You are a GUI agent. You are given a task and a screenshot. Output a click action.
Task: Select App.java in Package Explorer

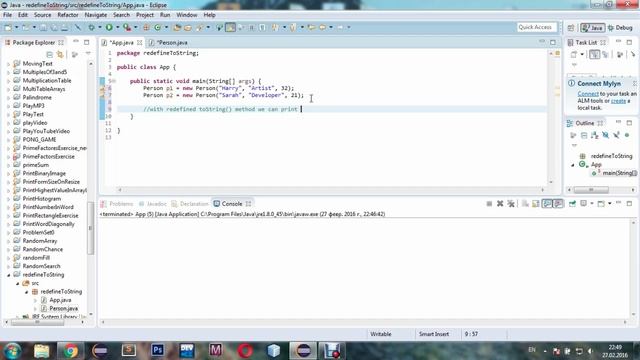pos(60,300)
